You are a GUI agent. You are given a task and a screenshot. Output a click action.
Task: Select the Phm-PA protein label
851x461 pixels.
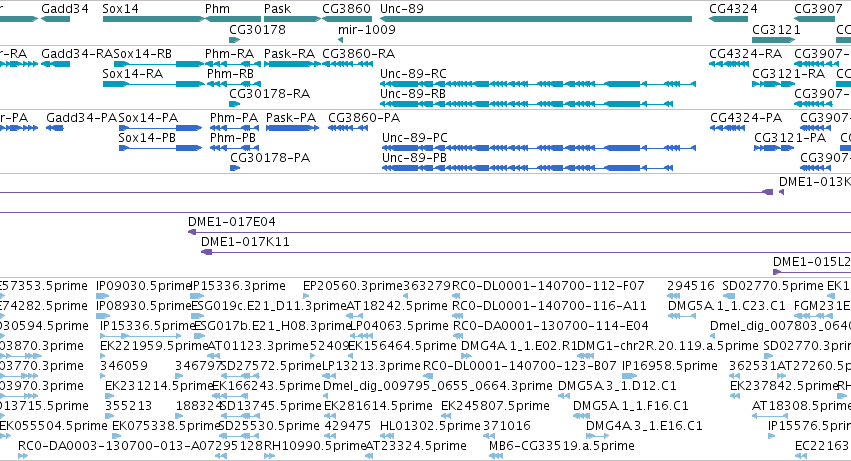tap(234, 118)
